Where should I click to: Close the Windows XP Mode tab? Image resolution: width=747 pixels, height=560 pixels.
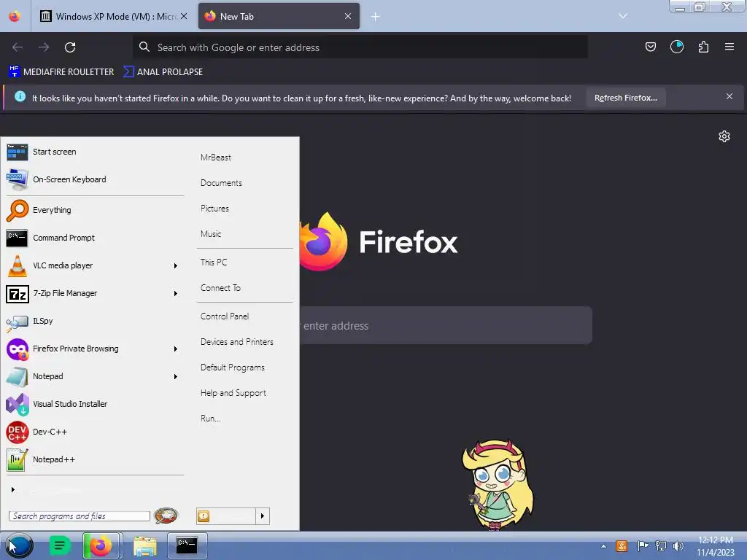[184, 16]
